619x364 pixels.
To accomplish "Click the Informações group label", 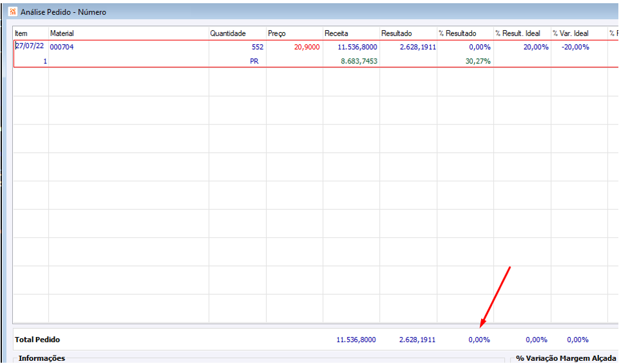I will coord(42,358).
